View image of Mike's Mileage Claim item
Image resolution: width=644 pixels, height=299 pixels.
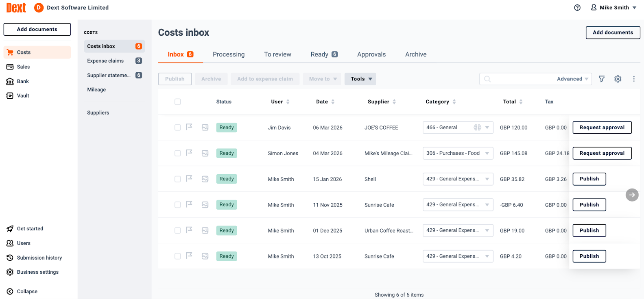coord(205,153)
